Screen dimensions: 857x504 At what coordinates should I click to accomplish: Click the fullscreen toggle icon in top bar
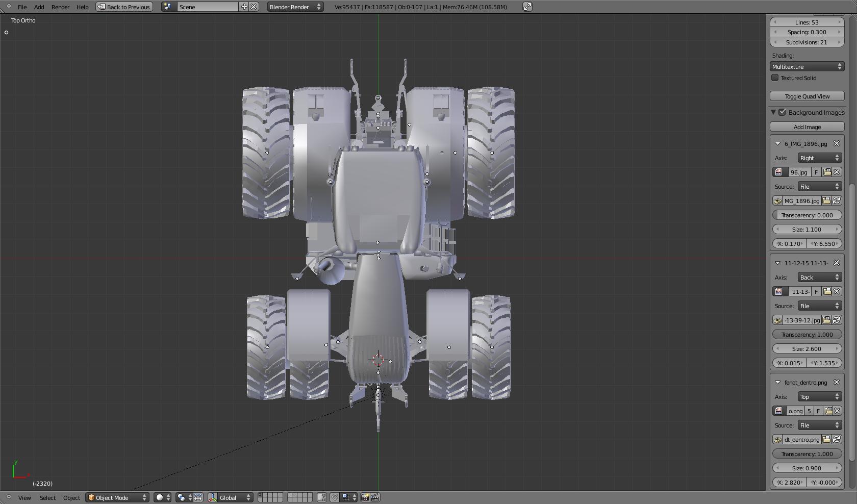527,7
